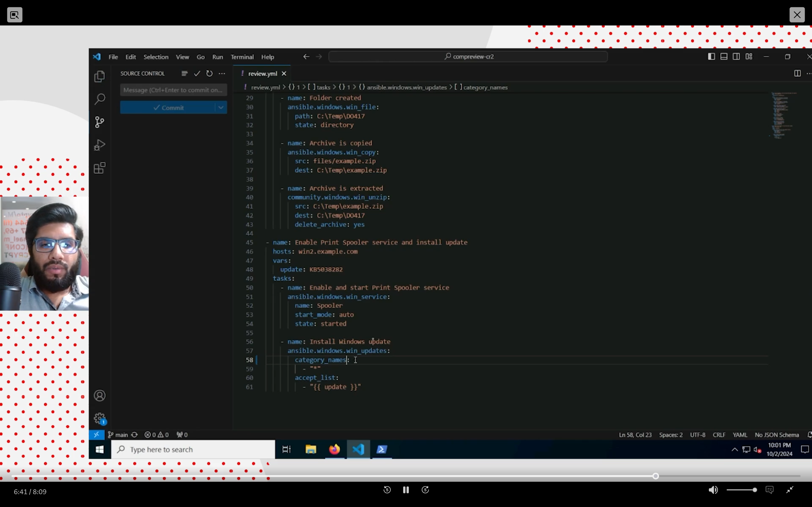Select the Source Control activity icon
The image size is (812, 507).
tap(99, 122)
